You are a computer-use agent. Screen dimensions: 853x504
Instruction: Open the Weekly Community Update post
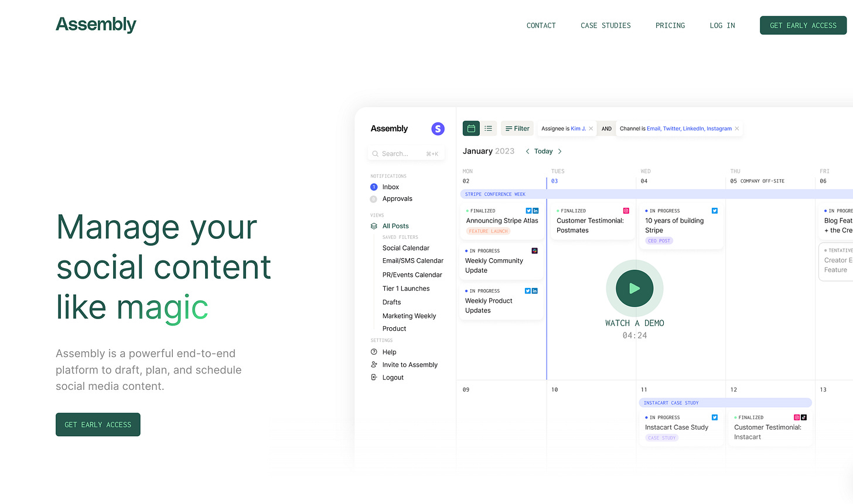(x=501, y=261)
